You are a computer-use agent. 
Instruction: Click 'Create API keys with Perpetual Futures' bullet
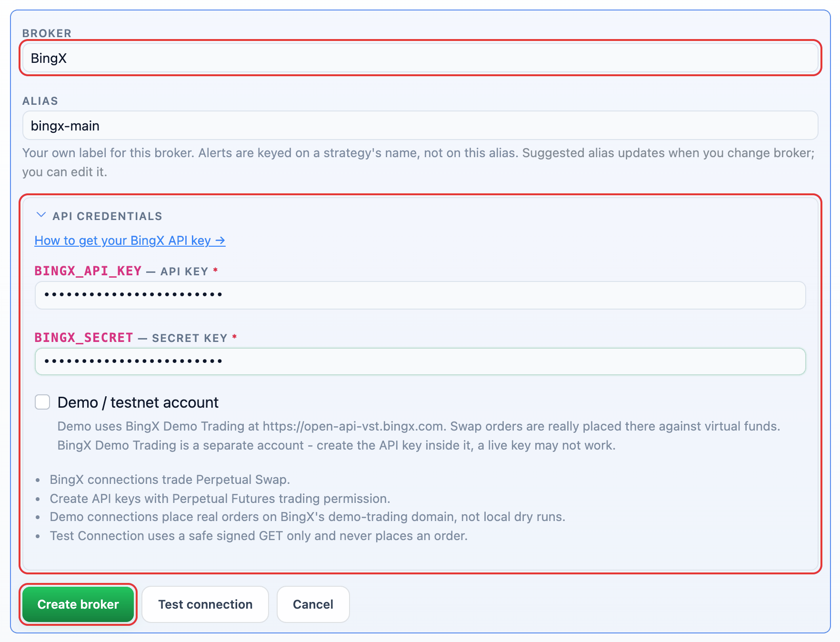click(220, 499)
